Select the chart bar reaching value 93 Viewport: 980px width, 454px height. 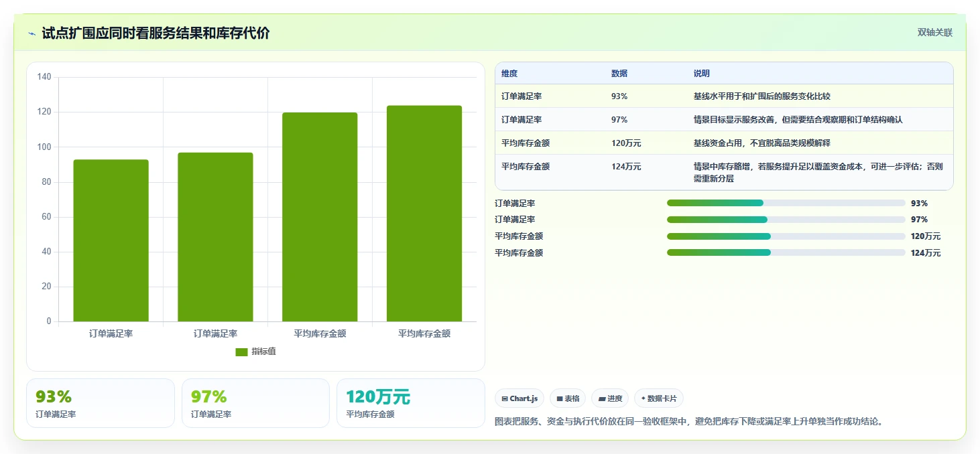111,240
